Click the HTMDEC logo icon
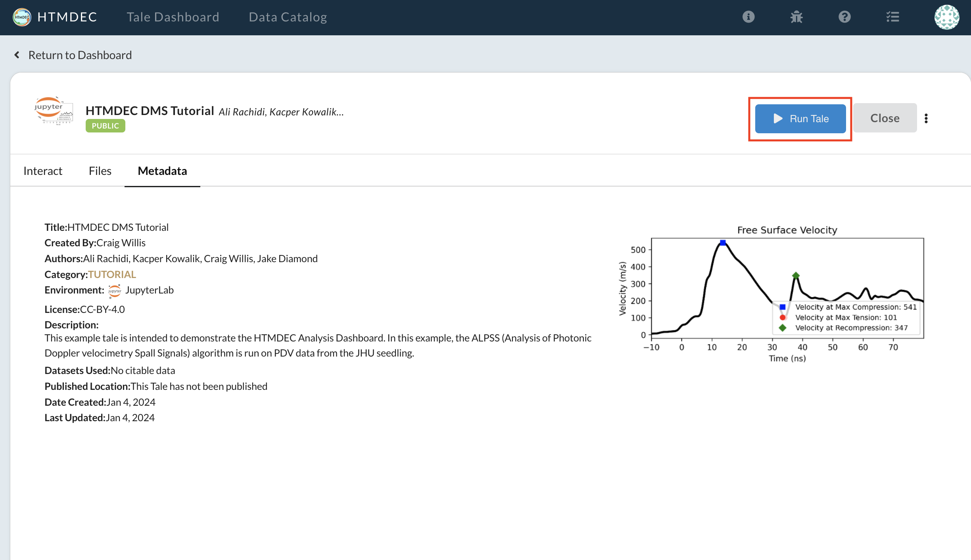The width and height of the screenshot is (971, 560). point(22,17)
